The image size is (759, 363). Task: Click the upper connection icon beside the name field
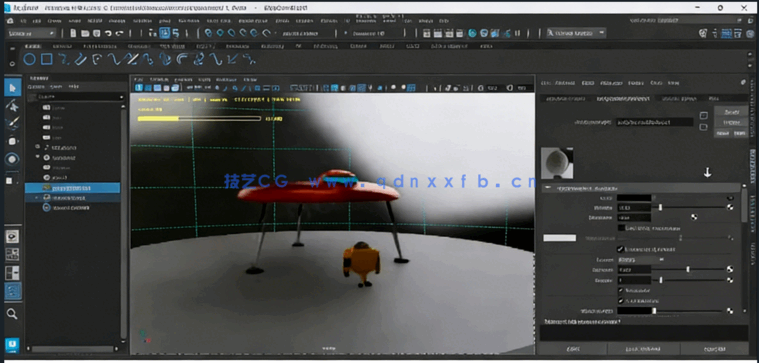tap(704, 115)
